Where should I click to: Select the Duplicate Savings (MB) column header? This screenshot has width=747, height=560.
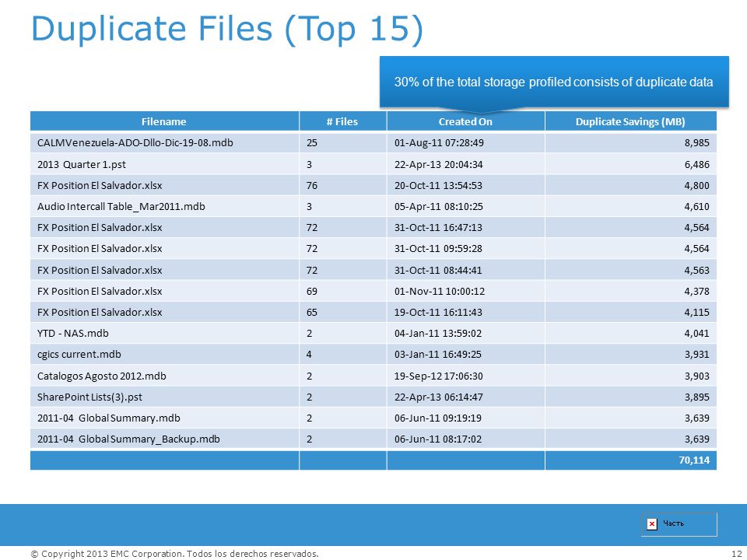[630, 121]
